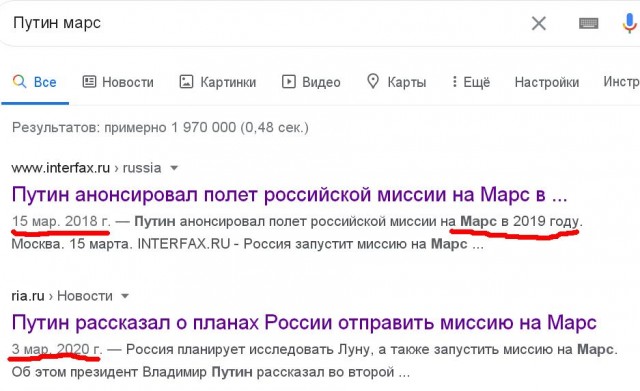
Task: Open the Ещё menu
Action: point(471,82)
